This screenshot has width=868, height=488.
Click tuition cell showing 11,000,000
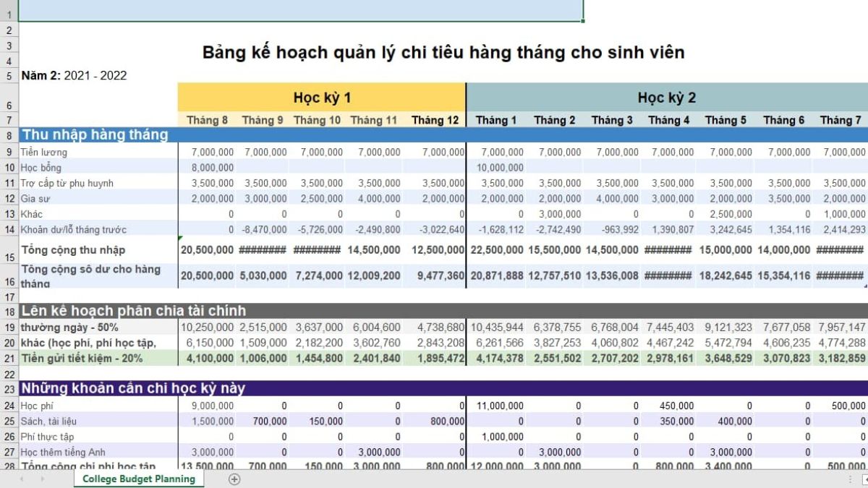click(496, 406)
